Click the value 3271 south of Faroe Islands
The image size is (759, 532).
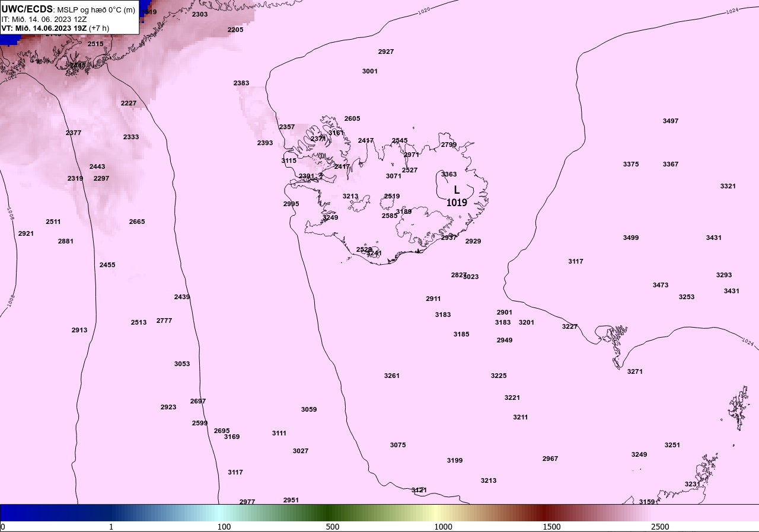635,371
